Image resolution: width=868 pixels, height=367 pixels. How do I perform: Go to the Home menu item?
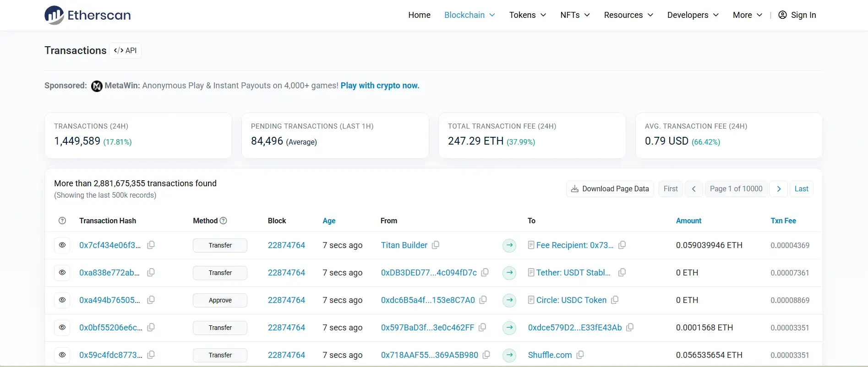click(x=419, y=15)
